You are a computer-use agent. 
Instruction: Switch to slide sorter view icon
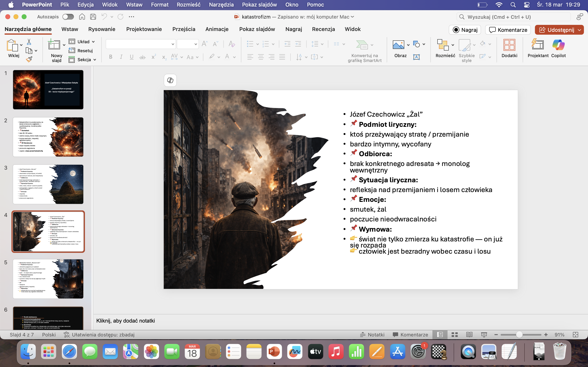pos(455,335)
